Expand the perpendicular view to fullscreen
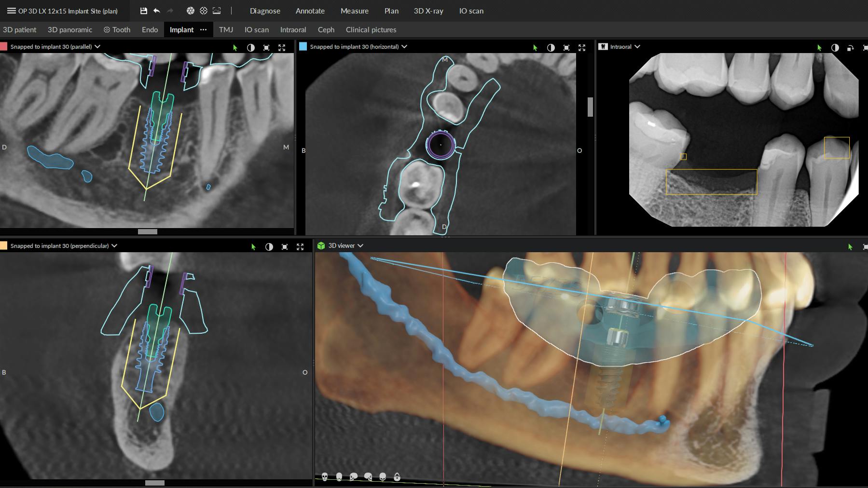The width and height of the screenshot is (868, 488). coord(301,246)
